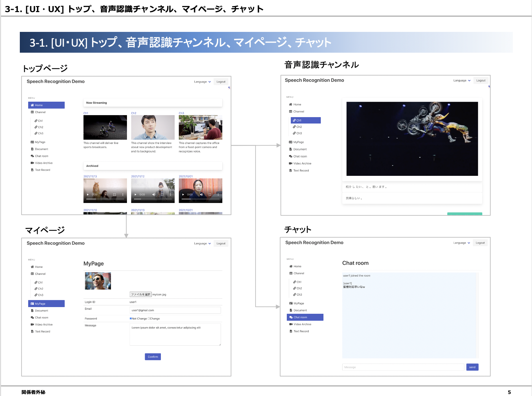The width and height of the screenshot is (532, 396).
Task: Expand Language dropdown in the マイページ header
Action: click(x=203, y=244)
